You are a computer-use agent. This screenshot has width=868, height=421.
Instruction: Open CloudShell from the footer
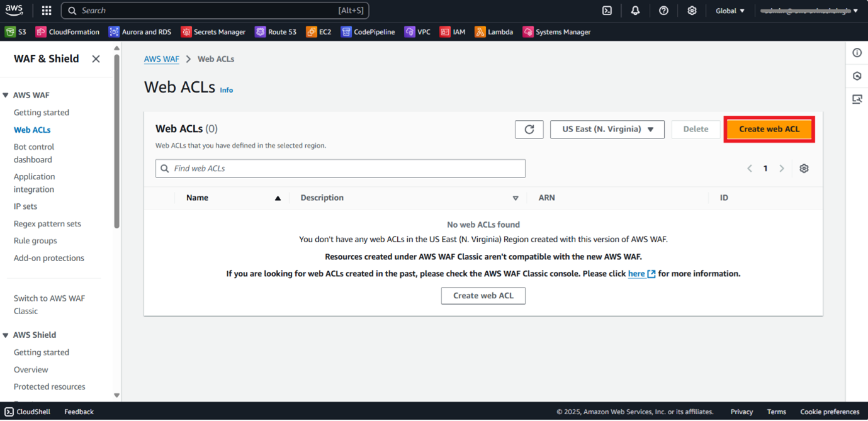[x=27, y=412]
